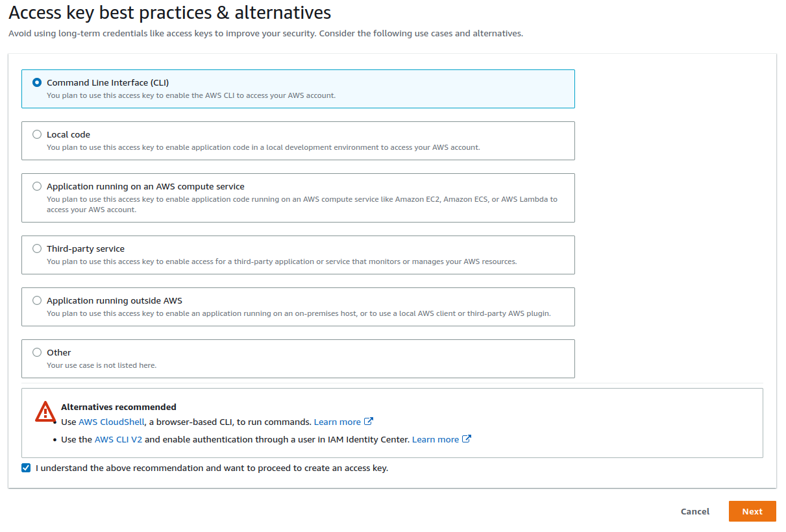Open the AWS CloudShell link
The height and width of the screenshot is (532, 786).
(112, 422)
